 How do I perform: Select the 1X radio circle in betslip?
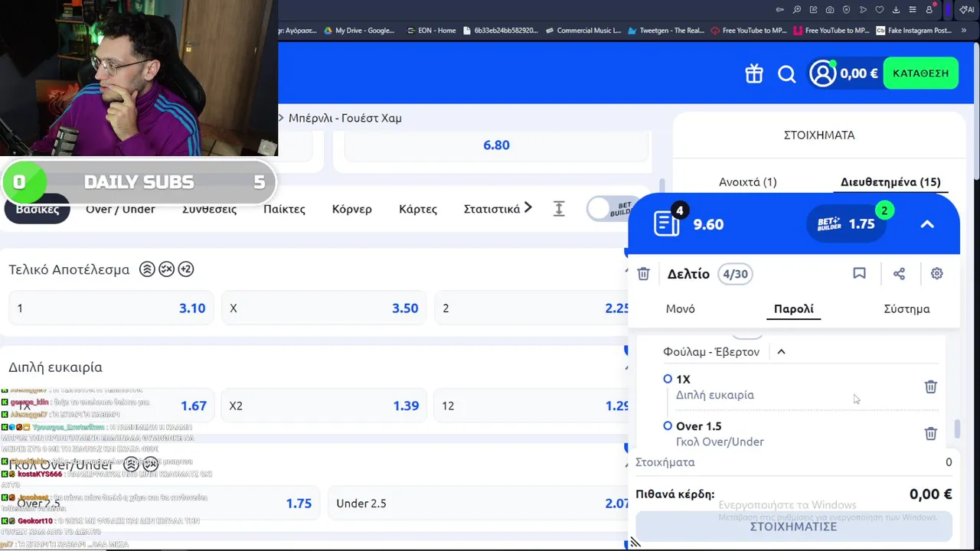[x=668, y=379]
